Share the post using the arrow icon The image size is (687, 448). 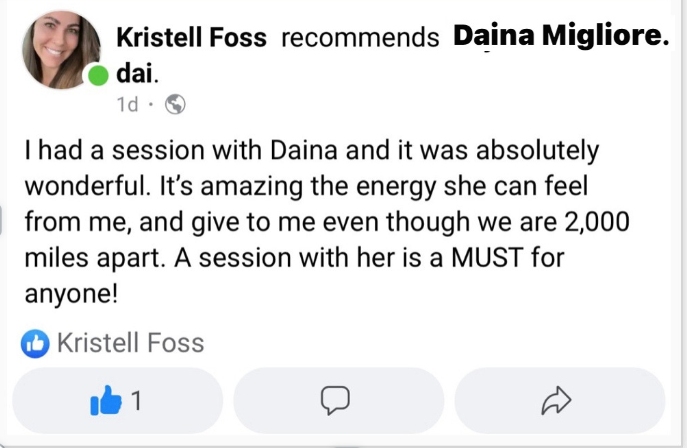pos(555,401)
